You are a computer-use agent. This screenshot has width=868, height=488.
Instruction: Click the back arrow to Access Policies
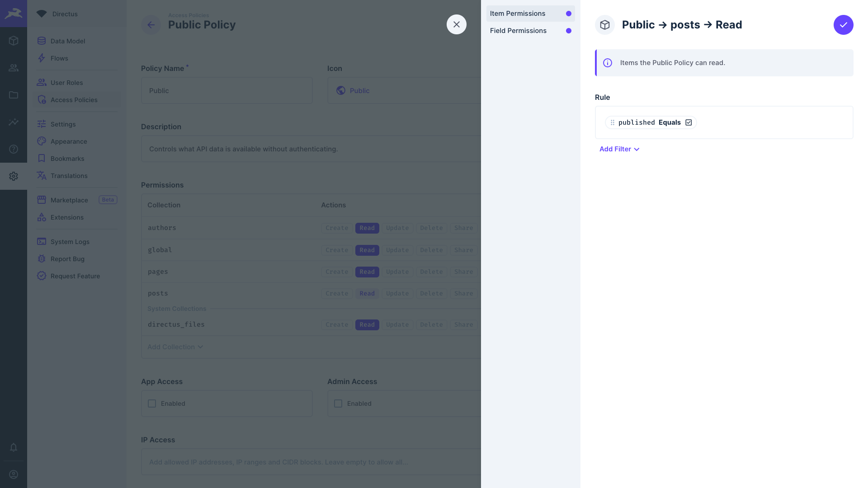pyautogui.click(x=151, y=24)
